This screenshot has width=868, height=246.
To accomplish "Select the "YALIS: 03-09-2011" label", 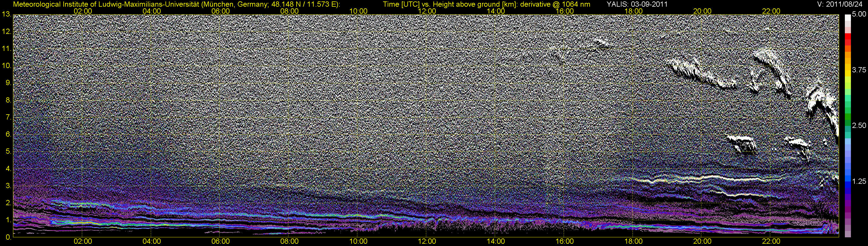I will [637, 4].
